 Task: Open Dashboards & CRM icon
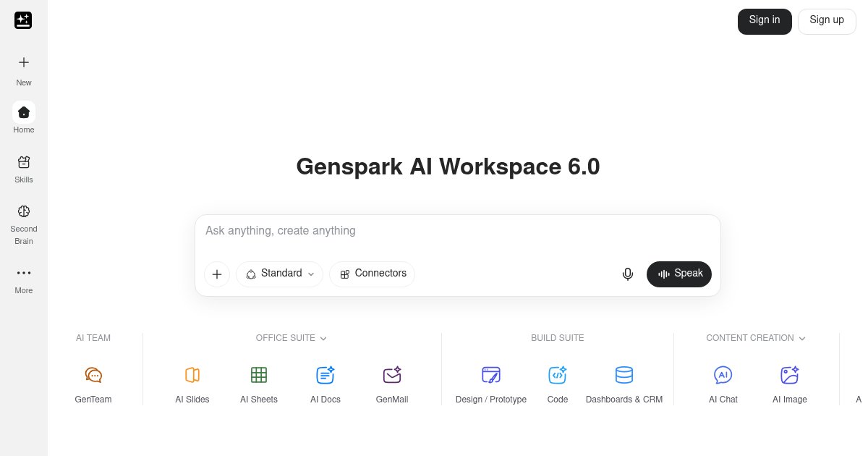624,375
